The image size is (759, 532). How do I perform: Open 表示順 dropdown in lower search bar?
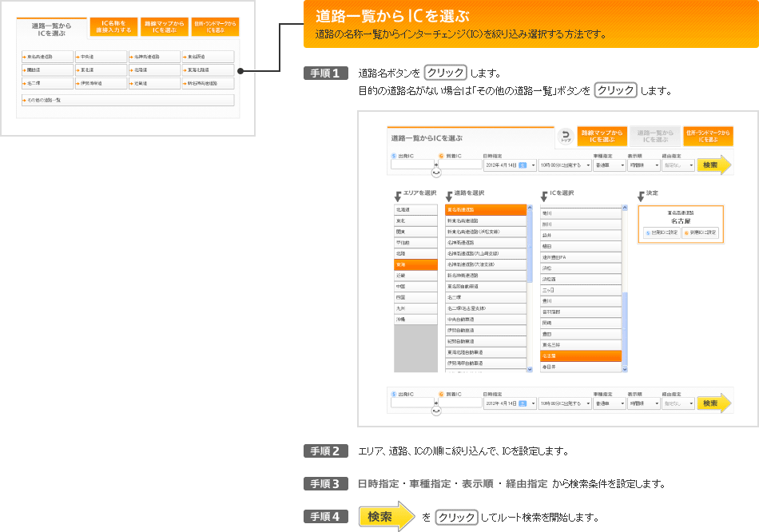click(644, 403)
